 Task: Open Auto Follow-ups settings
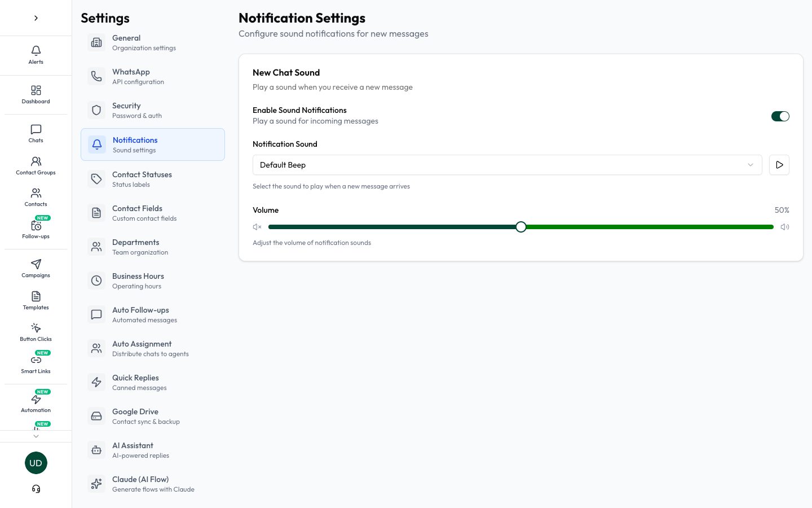point(153,314)
